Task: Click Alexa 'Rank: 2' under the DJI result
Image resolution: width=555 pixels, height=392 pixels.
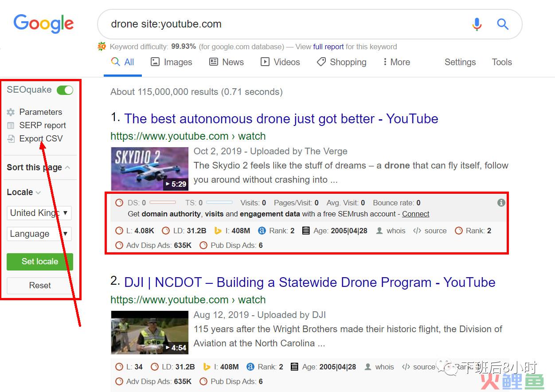Action: [x=265, y=367]
